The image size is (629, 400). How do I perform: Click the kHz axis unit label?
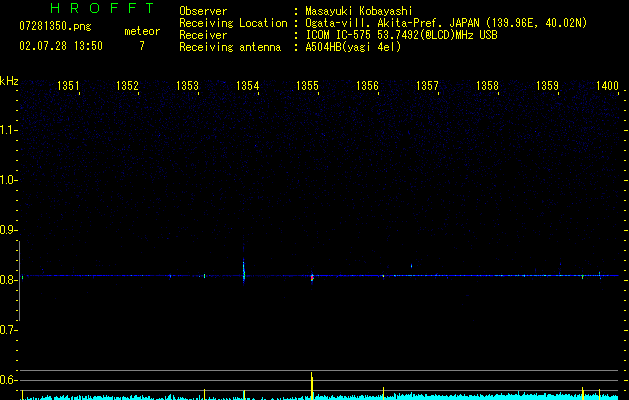(x=9, y=81)
